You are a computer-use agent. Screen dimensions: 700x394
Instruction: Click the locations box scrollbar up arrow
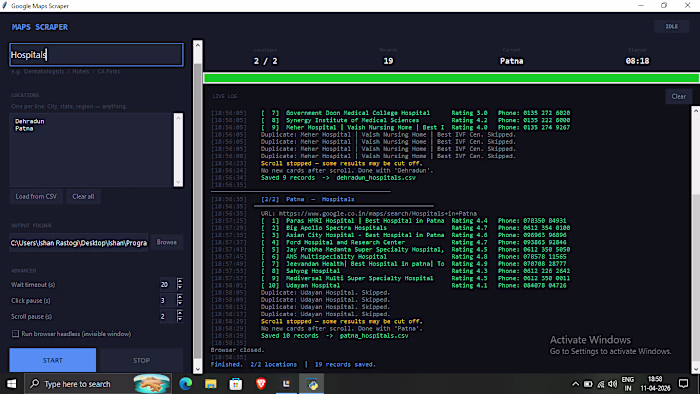(179, 118)
